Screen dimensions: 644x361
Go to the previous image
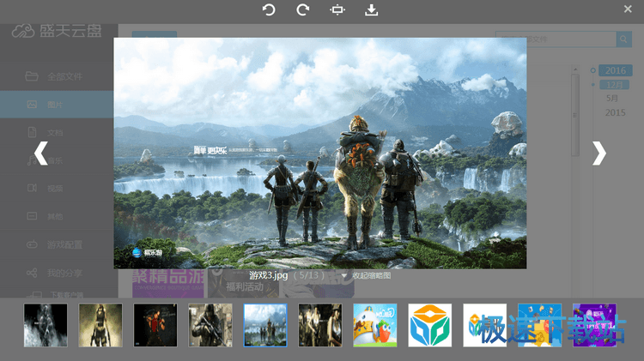(x=41, y=153)
